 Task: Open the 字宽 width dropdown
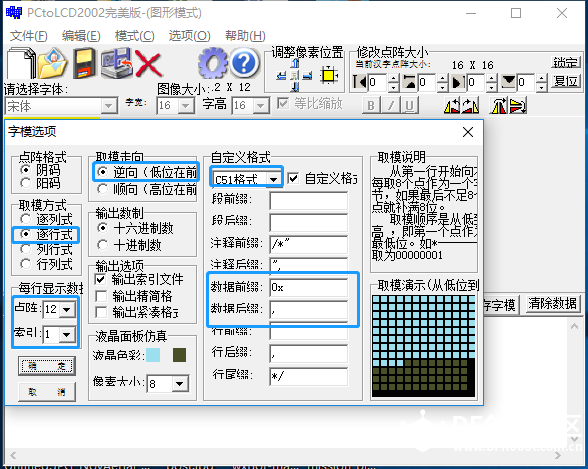(186, 106)
